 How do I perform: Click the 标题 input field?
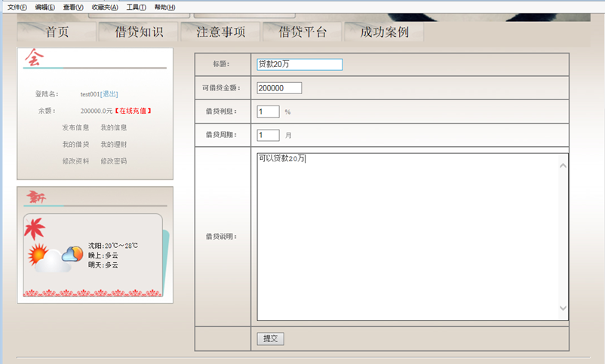click(299, 64)
